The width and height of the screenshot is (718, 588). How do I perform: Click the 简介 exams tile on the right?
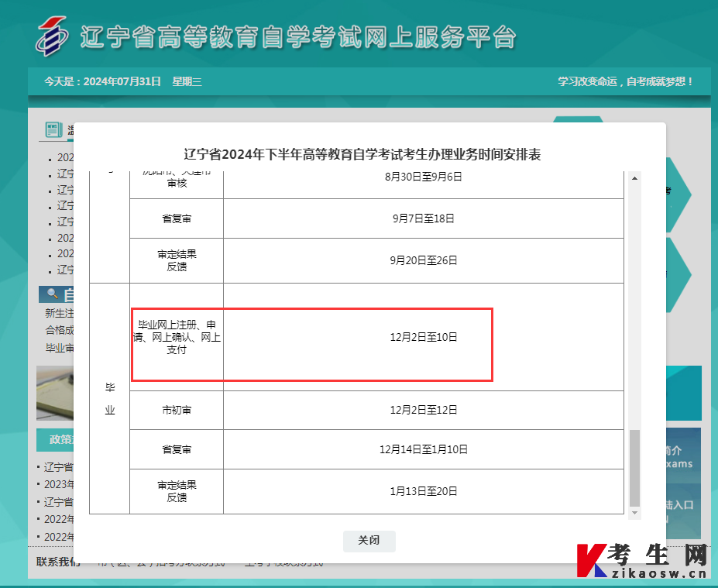pyautogui.click(x=683, y=457)
